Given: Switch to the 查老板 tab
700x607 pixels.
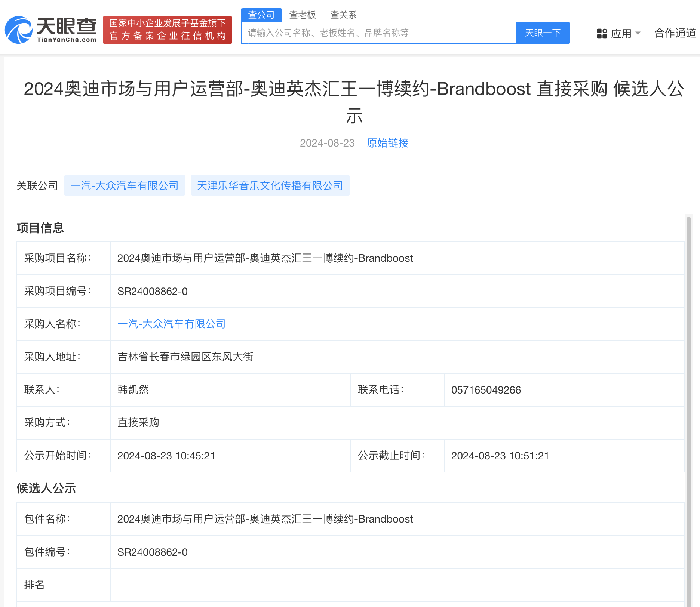Looking at the screenshot, I should 303,15.
